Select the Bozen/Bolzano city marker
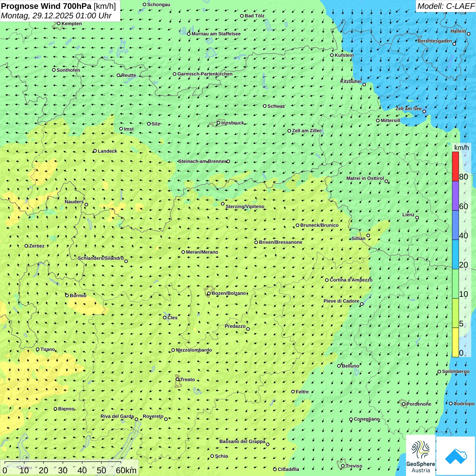Image resolution: width=476 pixels, height=476 pixels. pos(209,293)
